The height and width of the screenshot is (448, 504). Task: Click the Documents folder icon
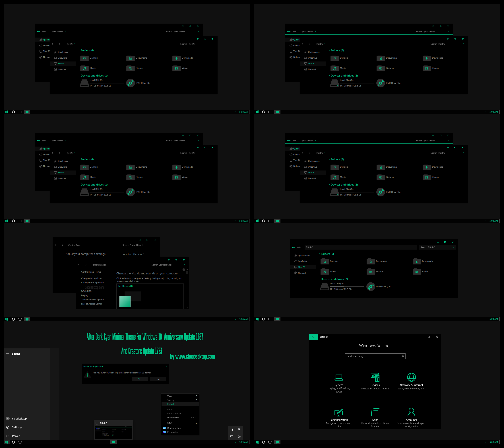(129, 58)
